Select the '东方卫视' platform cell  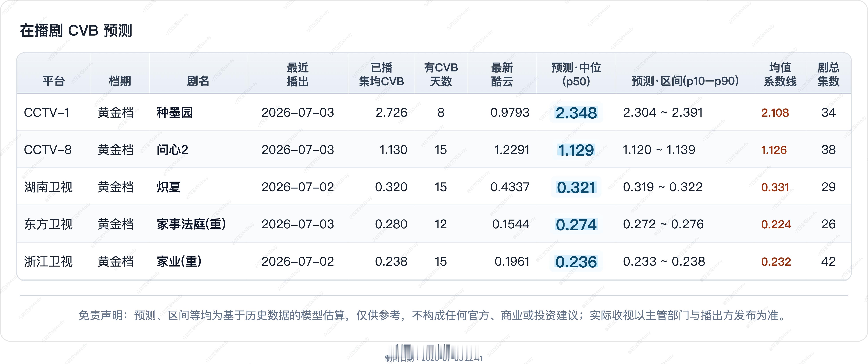[x=48, y=224]
